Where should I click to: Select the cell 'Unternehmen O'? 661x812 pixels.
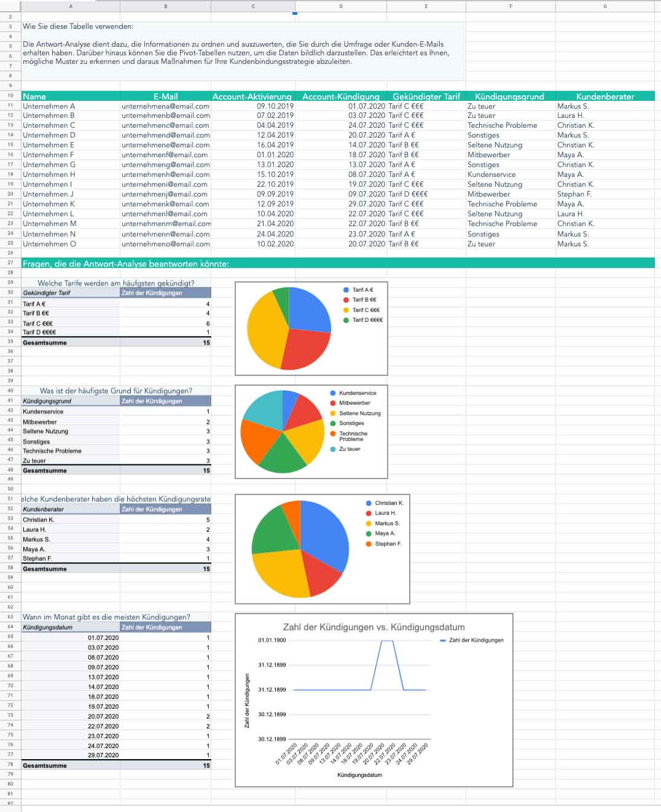point(71,244)
